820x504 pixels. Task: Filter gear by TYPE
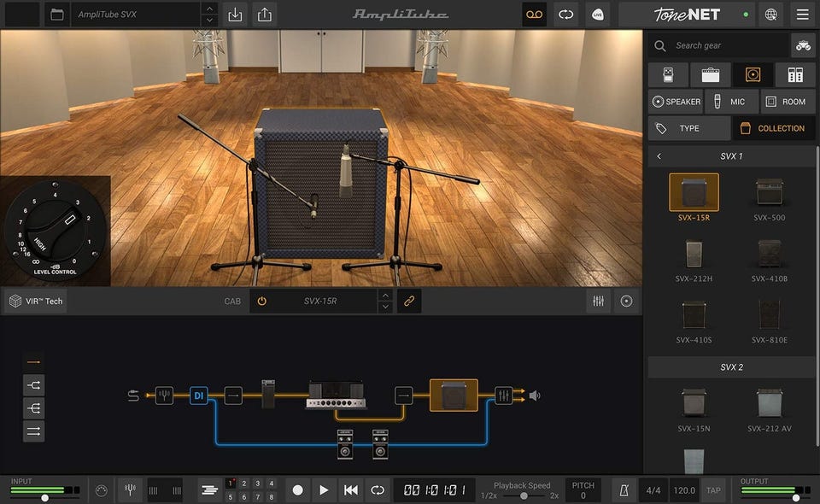point(689,128)
